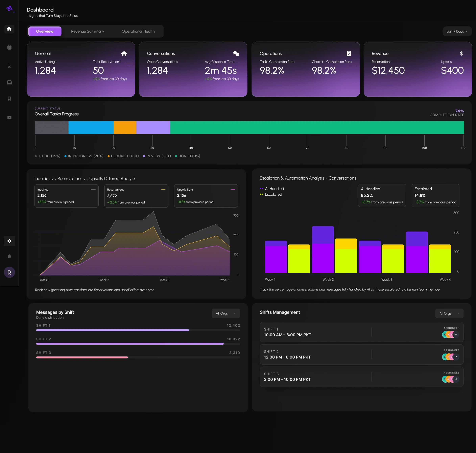Screen dimensions: 476x453
Task: Open settings gear in sidebar
Action: [9, 241]
